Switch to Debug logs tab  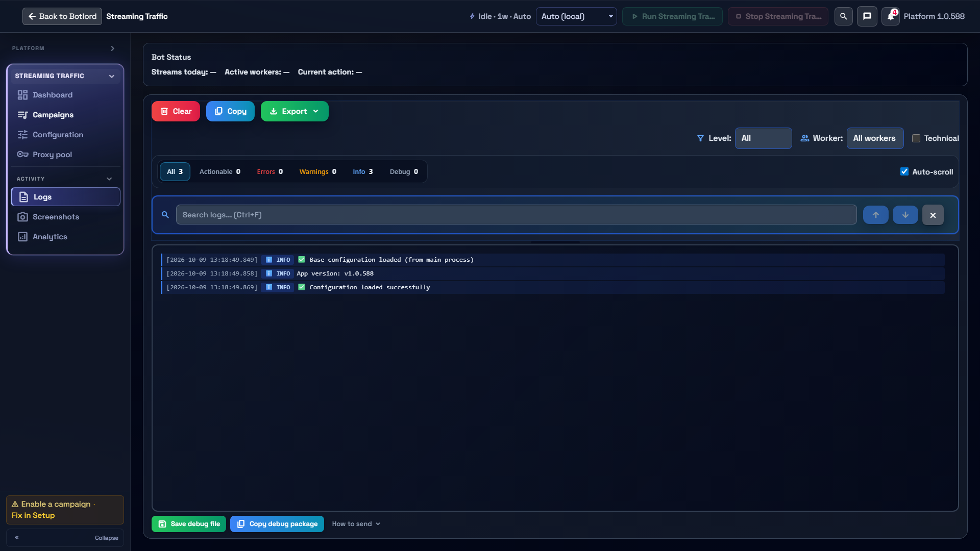(x=404, y=171)
